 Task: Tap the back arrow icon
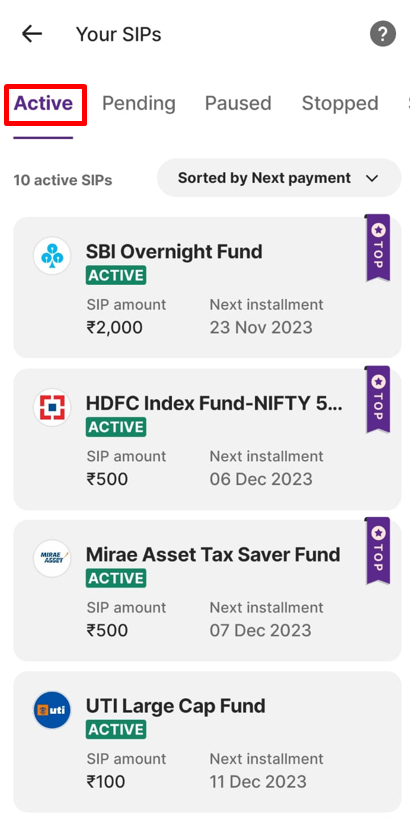32,34
